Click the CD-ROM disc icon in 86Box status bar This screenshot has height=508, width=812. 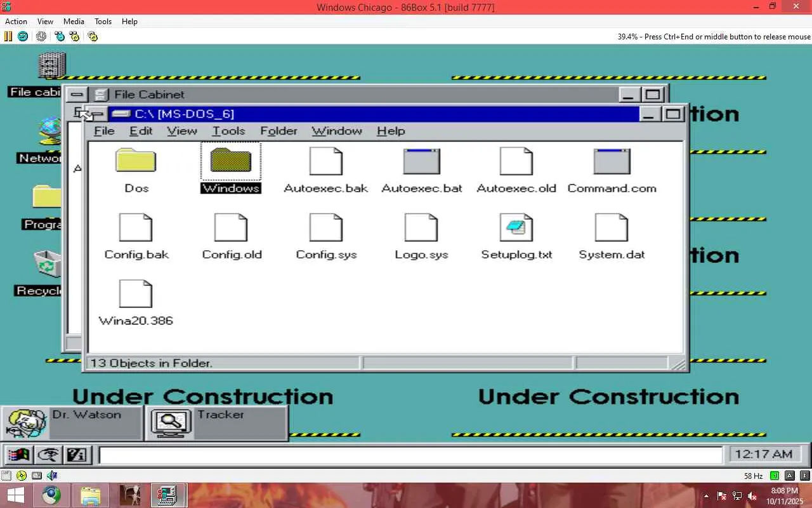22,475
